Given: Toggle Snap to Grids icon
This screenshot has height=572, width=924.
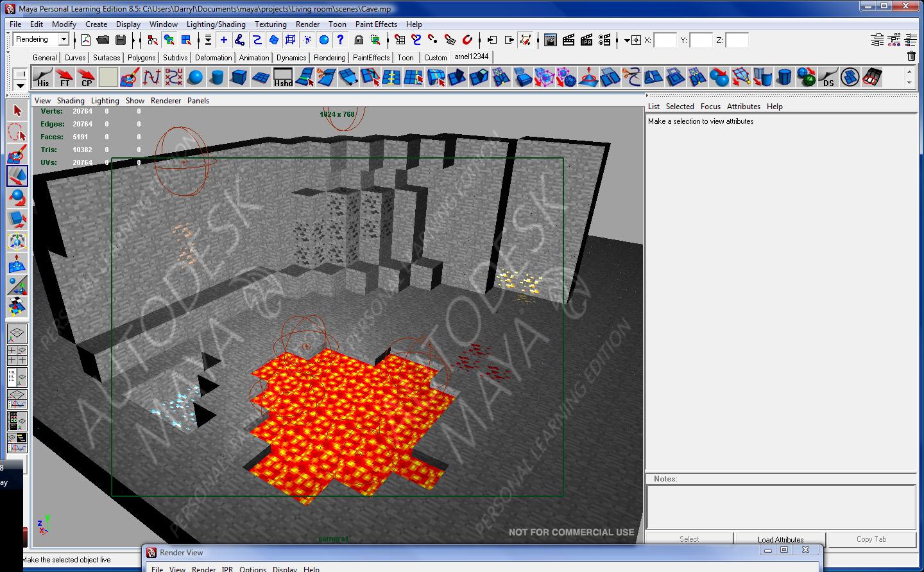Looking at the screenshot, I should (x=400, y=40).
